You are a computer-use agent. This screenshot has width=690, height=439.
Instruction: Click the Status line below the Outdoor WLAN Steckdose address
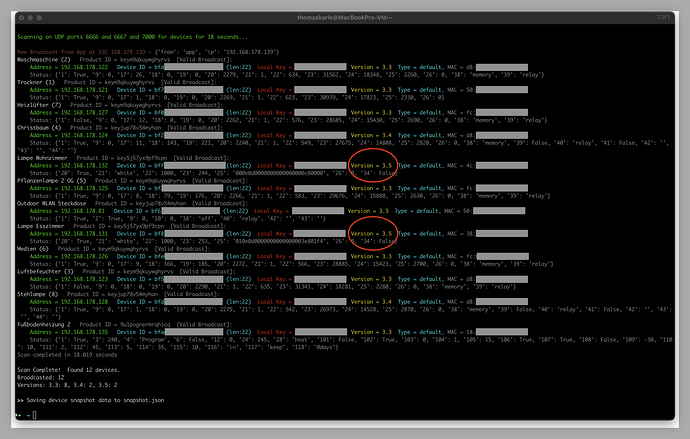click(x=177, y=219)
